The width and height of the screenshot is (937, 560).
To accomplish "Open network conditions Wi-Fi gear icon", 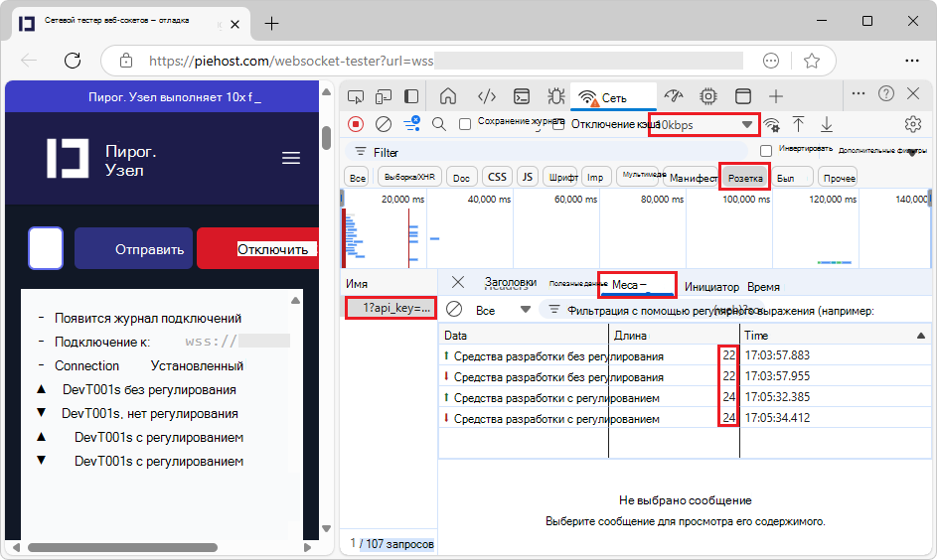I will 771,124.
